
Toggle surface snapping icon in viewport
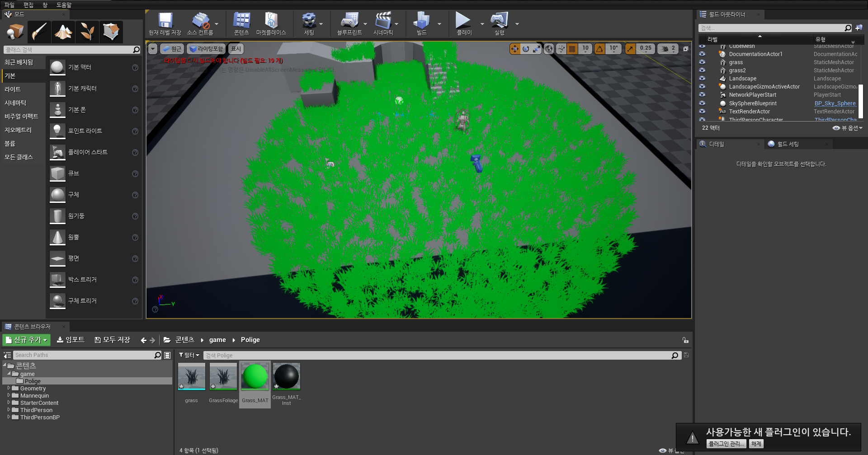(x=561, y=49)
